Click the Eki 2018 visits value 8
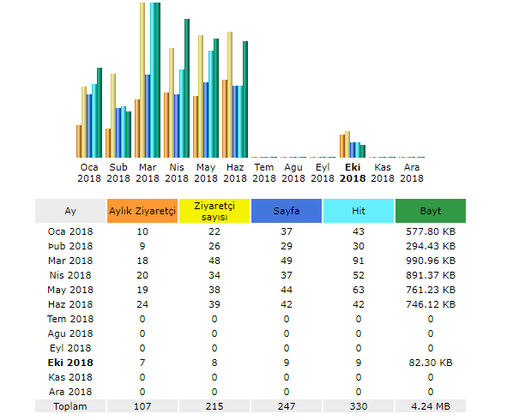Screen dimensions: 507x420 (214, 363)
